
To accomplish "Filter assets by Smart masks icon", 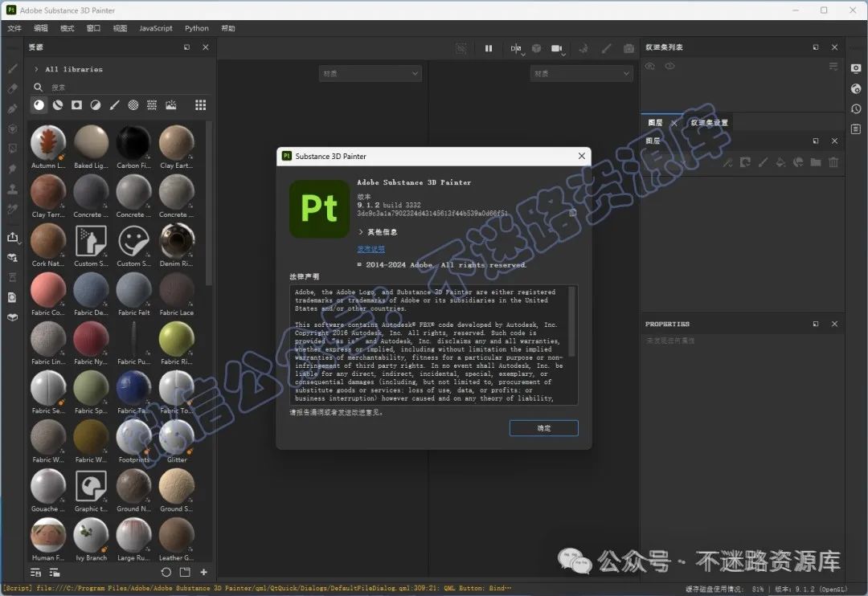I will [x=76, y=104].
